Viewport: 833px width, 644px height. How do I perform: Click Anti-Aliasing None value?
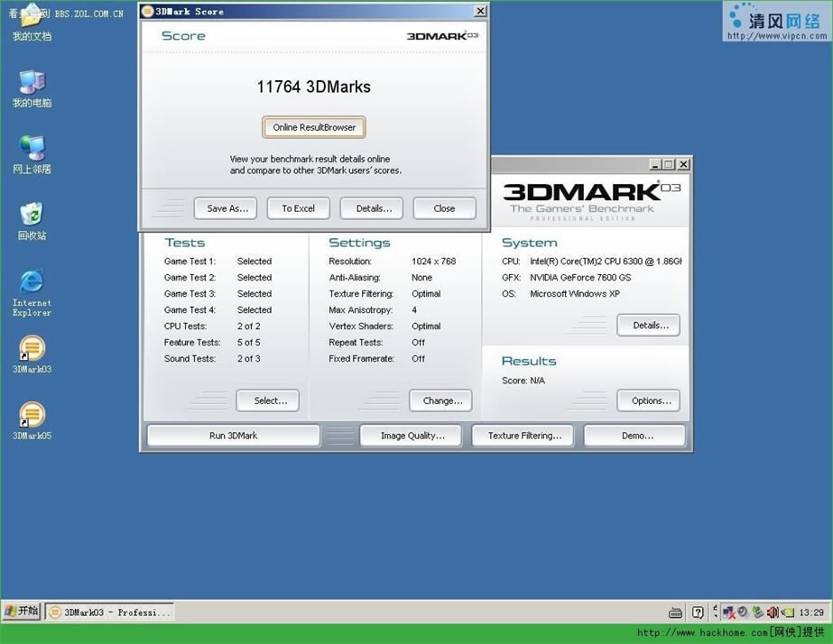421,278
